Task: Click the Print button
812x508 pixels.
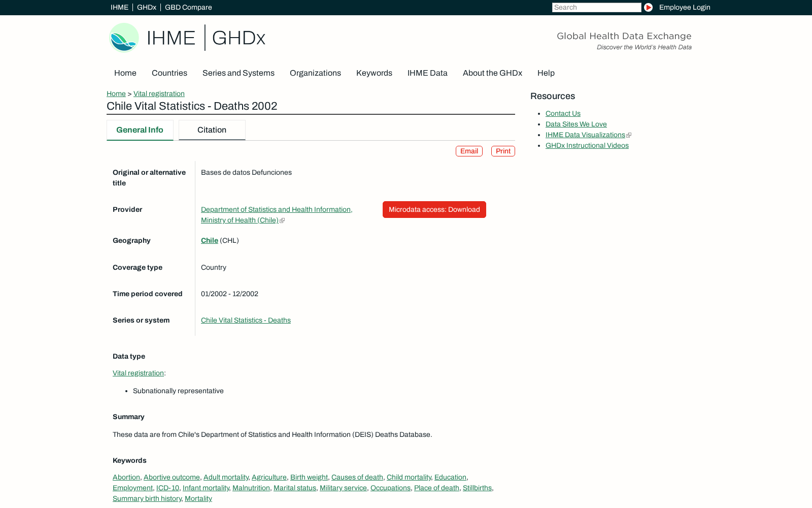Action: click(x=503, y=151)
